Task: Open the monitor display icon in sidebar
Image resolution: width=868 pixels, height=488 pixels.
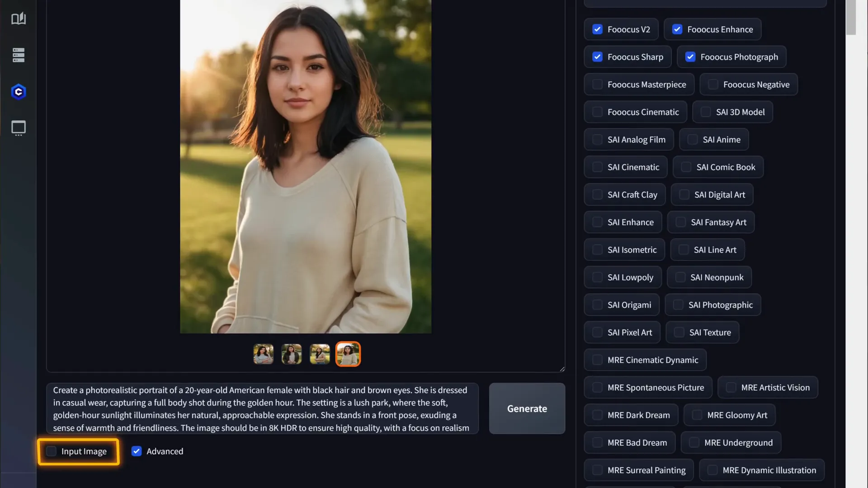Action: pos(19,128)
